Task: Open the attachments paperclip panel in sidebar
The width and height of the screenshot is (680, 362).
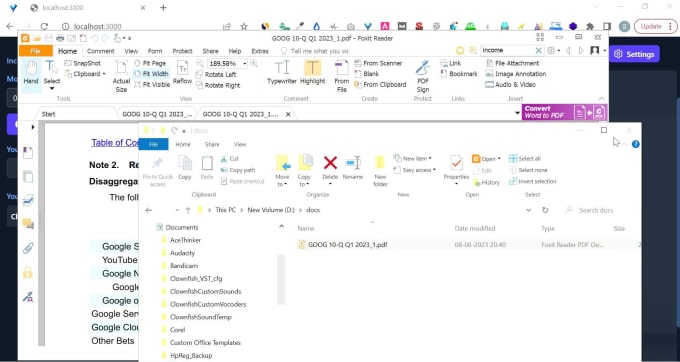Action: coord(28,248)
